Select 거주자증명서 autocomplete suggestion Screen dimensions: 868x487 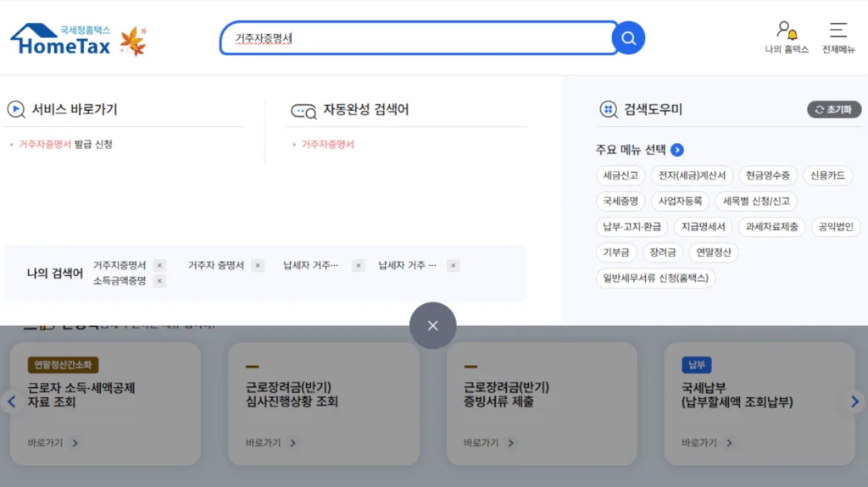[327, 145]
